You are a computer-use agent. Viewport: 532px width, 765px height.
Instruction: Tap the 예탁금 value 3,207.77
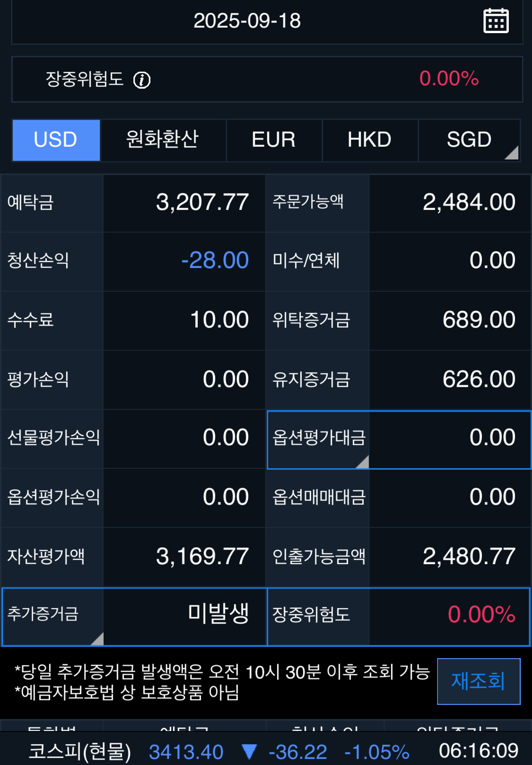click(x=202, y=202)
